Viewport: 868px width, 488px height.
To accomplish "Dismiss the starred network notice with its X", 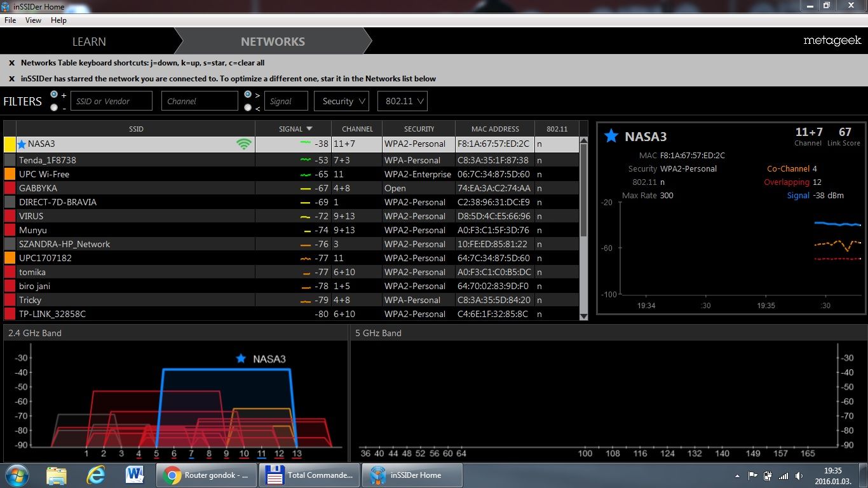I will click(11, 79).
